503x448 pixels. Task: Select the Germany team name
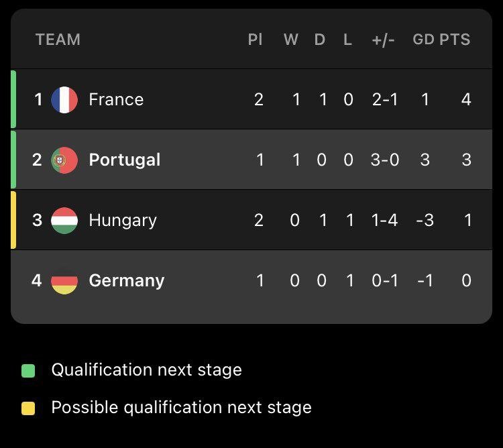(127, 281)
